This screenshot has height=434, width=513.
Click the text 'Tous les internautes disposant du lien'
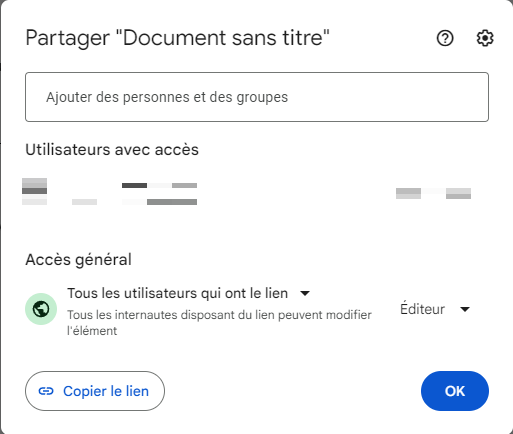(x=171, y=315)
